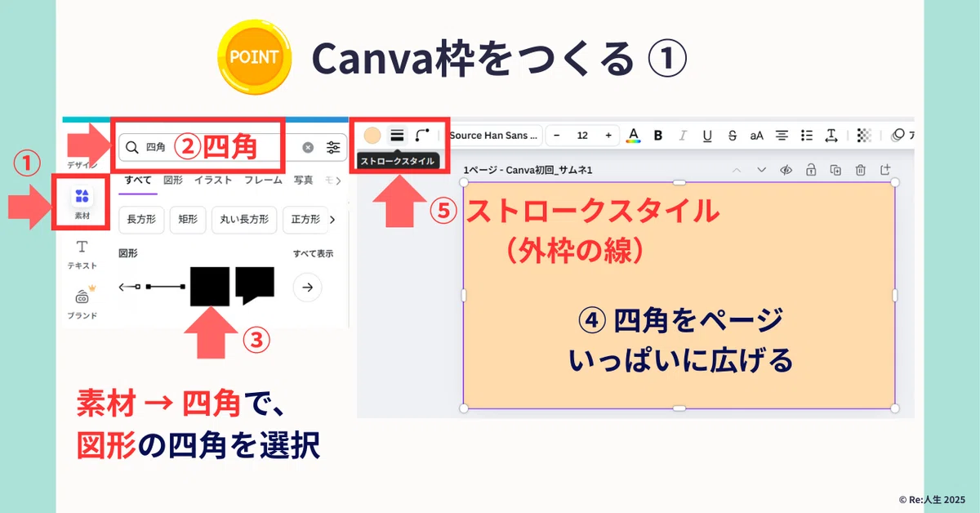This screenshot has height=513, width=980.
Task: Open the ブランド (Brand) sidebar panel
Action: [x=82, y=303]
